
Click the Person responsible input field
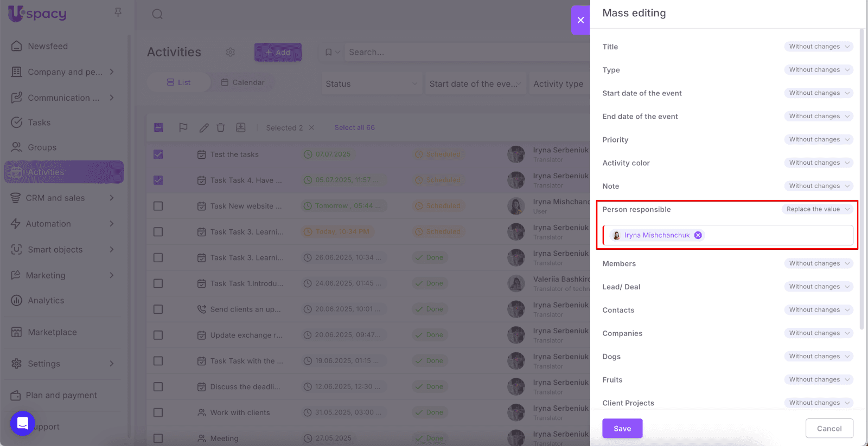(x=776, y=235)
